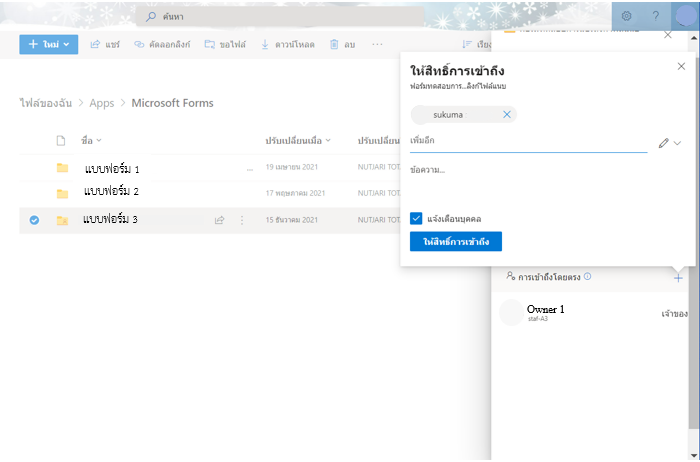Toggle the แจ้งเตือนบุคคล notify people checkbox
Viewport: 700px width, 462px height.
tap(416, 217)
